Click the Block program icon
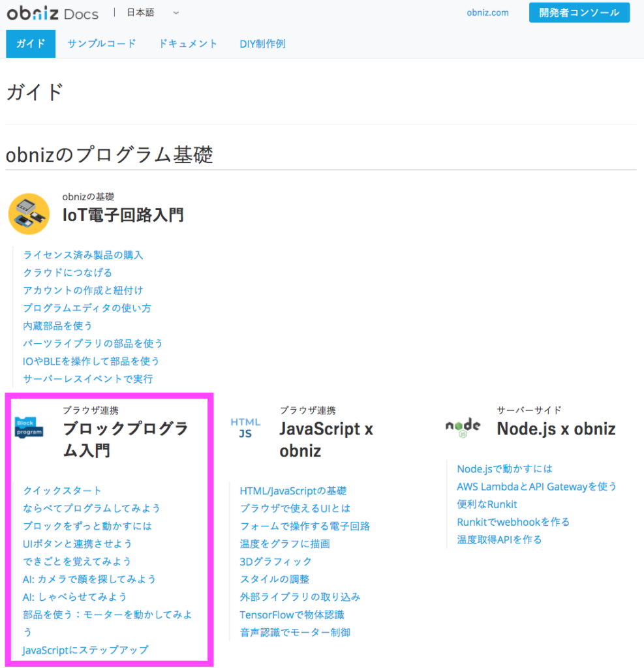 29,427
